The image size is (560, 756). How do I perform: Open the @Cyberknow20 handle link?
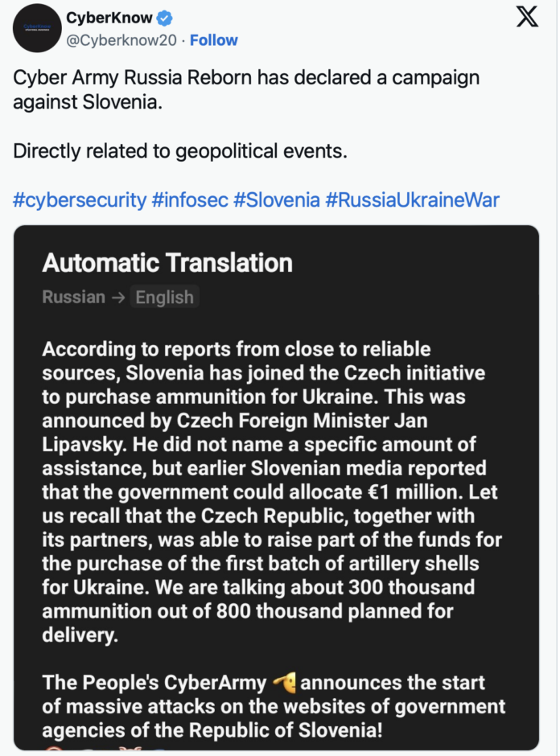(x=121, y=40)
